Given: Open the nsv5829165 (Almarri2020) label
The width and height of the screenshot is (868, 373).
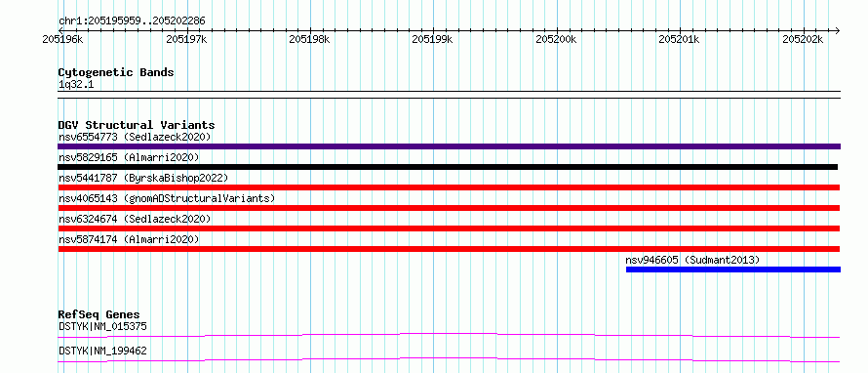Looking at the screenshot, I should coord(129,157).
